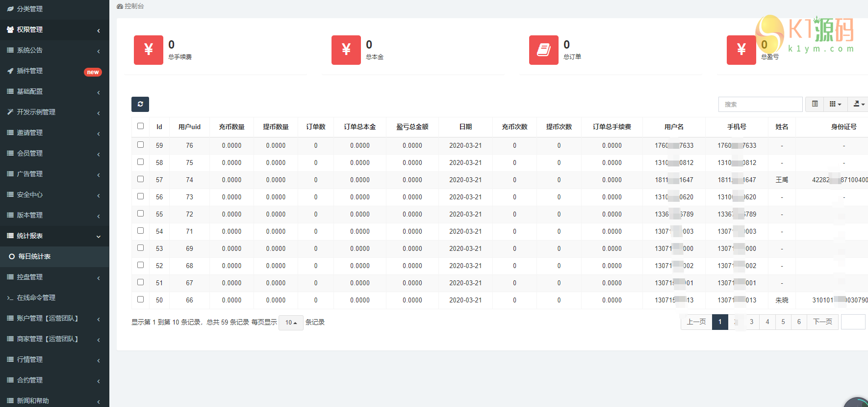Viewport: 868px width, 407px height.
Task: Expand the 控盘管理 menu chevron
Action: (x=99, y=278)
